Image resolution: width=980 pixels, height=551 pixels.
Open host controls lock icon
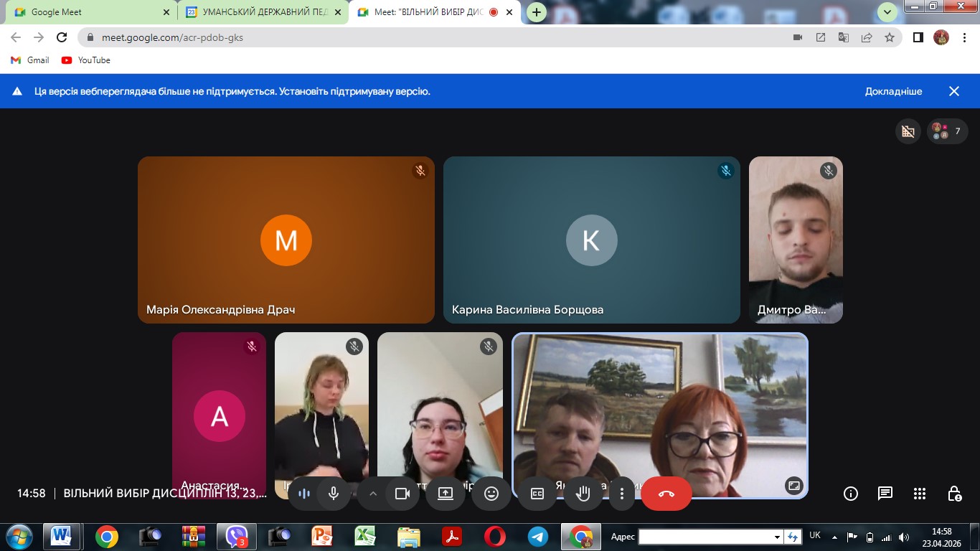tap(954, 494)
